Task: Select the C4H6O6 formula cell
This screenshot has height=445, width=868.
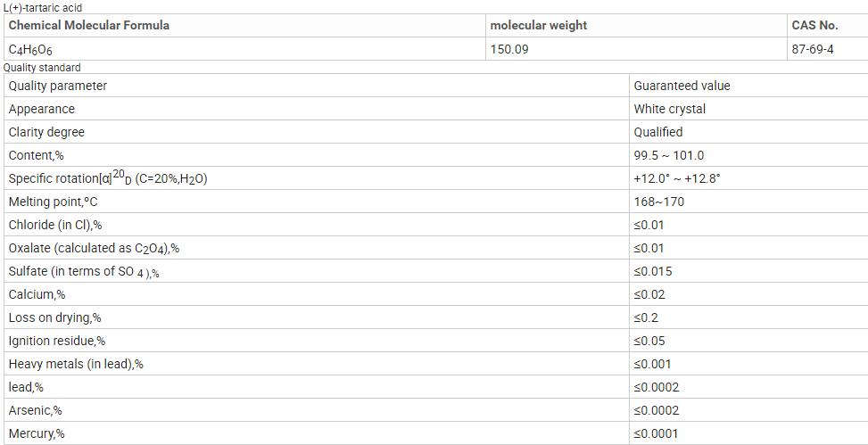Action: [30, 50]
